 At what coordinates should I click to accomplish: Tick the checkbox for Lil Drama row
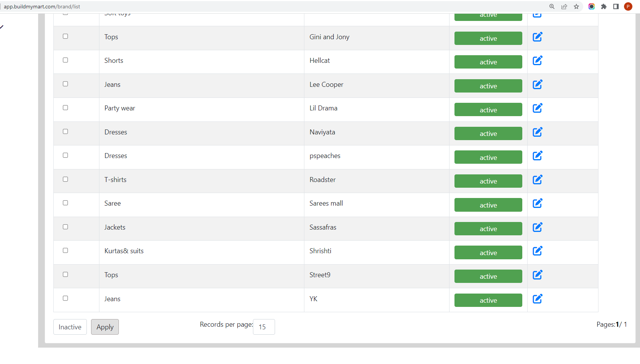coord(66,108)
